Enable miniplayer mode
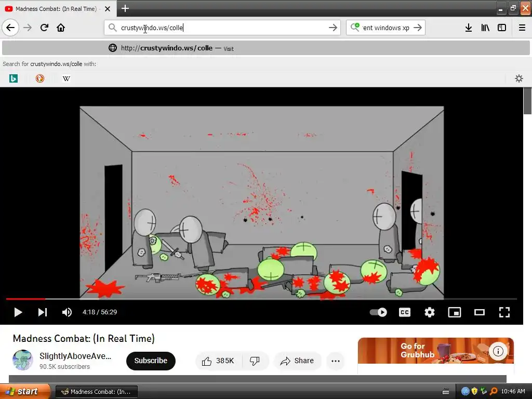 [454, 312]
